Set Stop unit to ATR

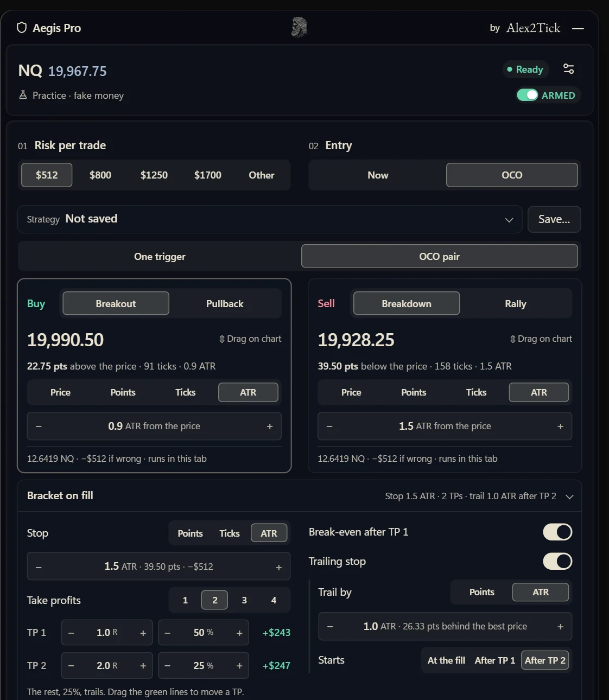click(269, 533)
